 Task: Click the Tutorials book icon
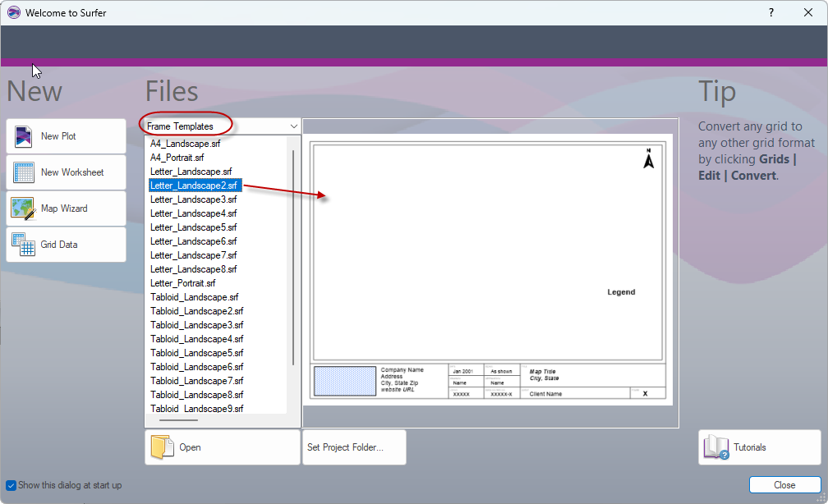click(x=716, y=447)
